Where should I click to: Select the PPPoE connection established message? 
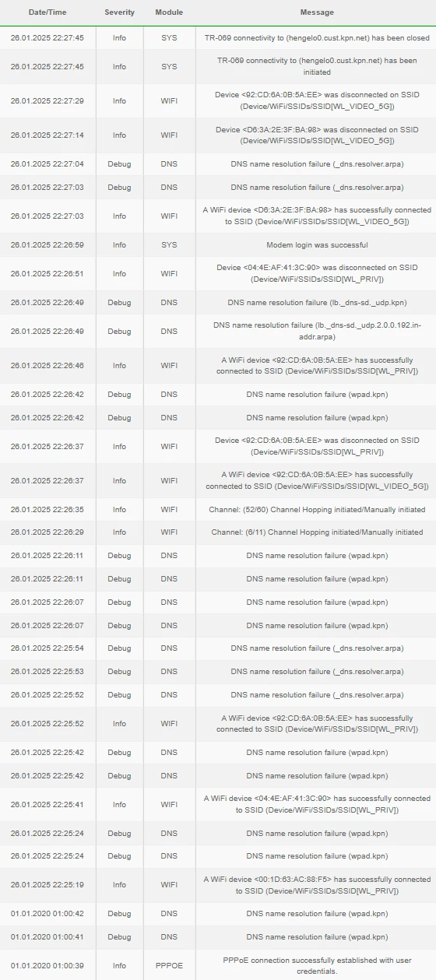click(x=317, y=965)
